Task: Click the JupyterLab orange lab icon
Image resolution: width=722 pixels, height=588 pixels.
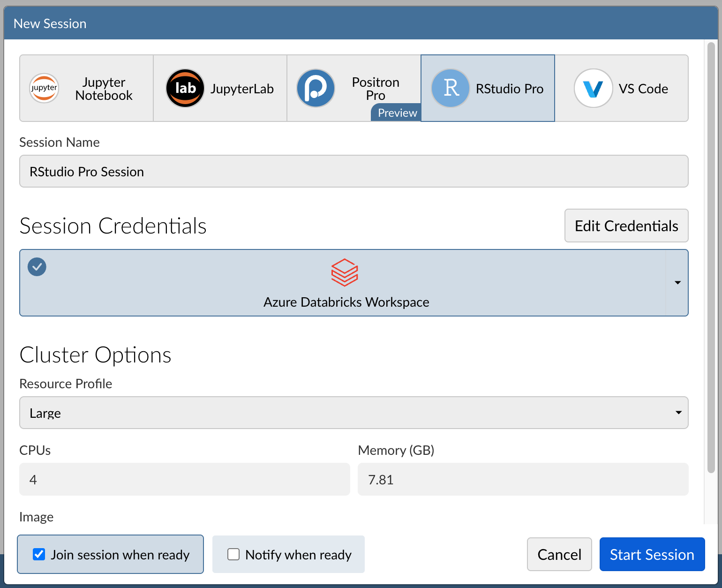Action: click(x=185, y=88)
